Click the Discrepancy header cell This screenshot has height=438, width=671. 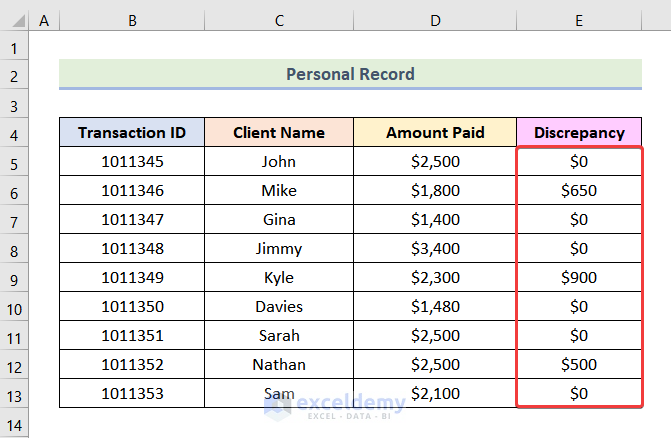tap(579, 132)
